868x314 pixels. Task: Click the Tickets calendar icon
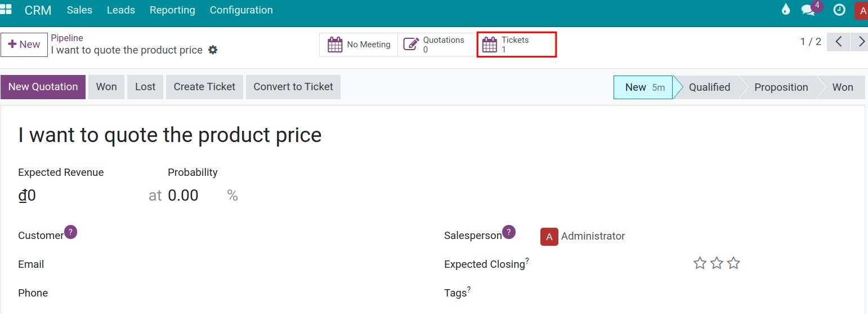(490, 45)
